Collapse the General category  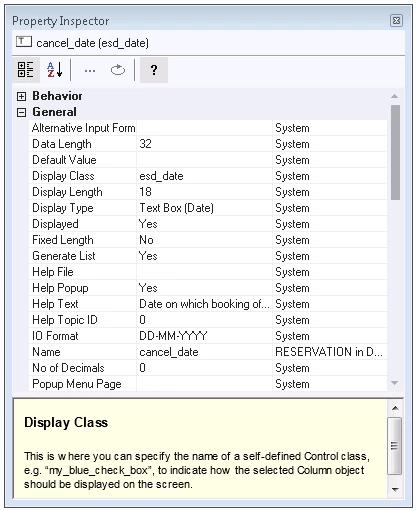21,112
